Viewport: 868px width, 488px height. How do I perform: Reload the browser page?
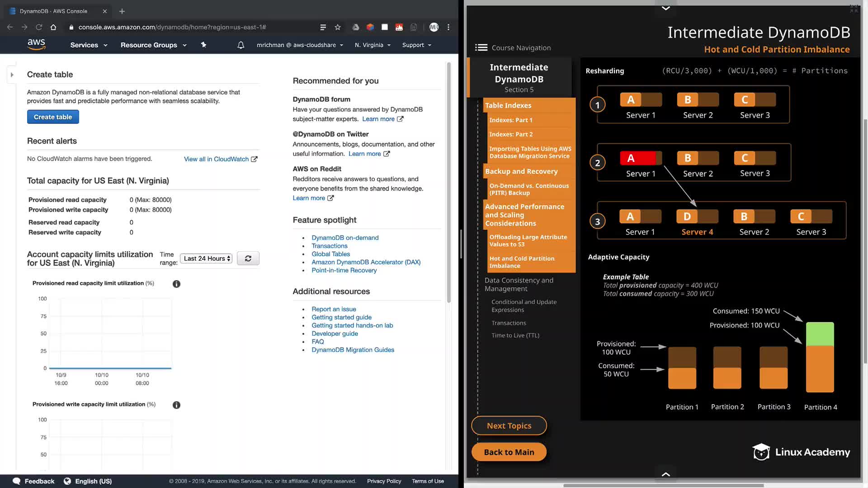pyautogui.click(x=39, y=27)
